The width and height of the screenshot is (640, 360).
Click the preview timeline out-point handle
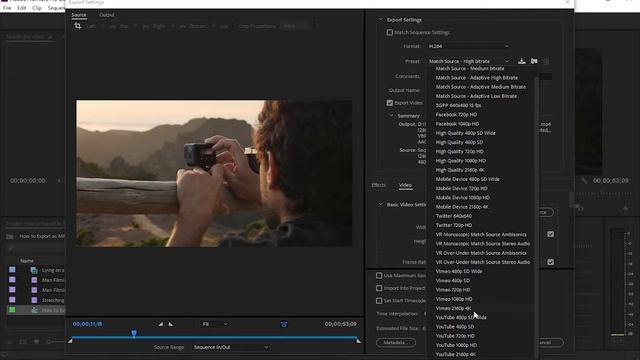(358, 340)
